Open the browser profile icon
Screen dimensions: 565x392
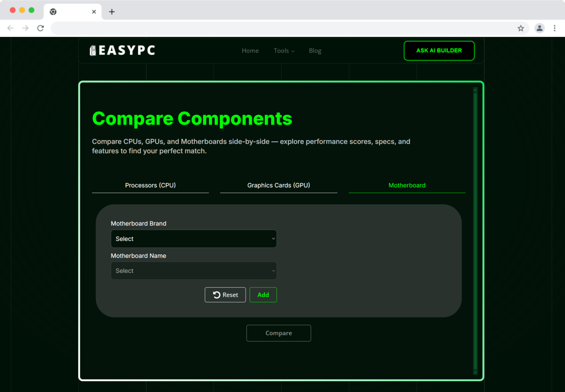click(x=539, y=28)
